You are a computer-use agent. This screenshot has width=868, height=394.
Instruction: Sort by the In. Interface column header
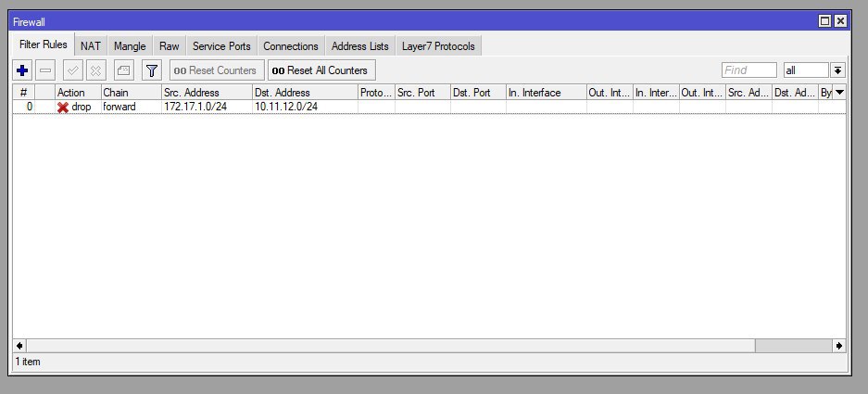547,93
